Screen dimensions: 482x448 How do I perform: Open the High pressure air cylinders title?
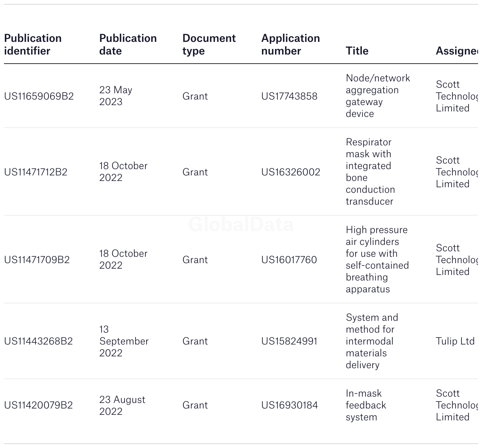tap(377, 259)
